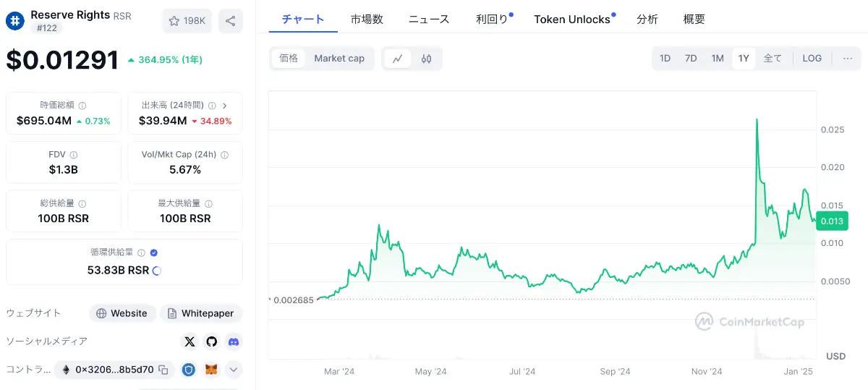Switch to candlestick chart view
868x390 pixels.
tap(426, 59)
